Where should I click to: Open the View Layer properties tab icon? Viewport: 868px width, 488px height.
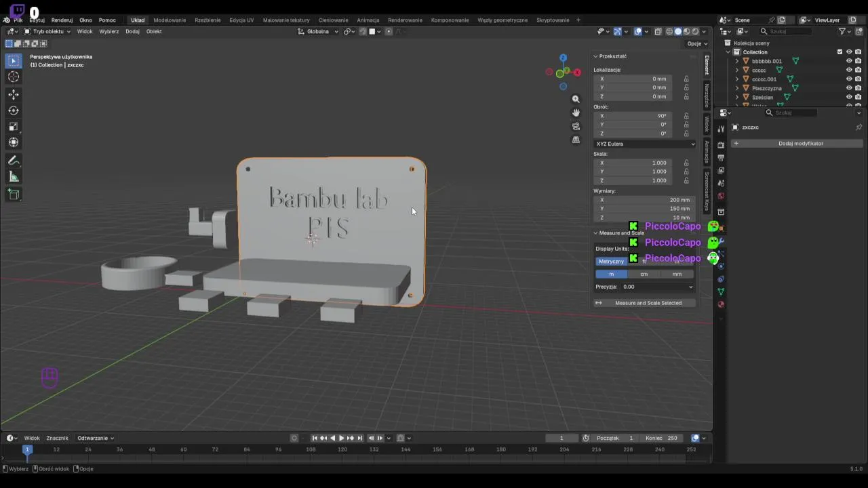coord(721,170)
